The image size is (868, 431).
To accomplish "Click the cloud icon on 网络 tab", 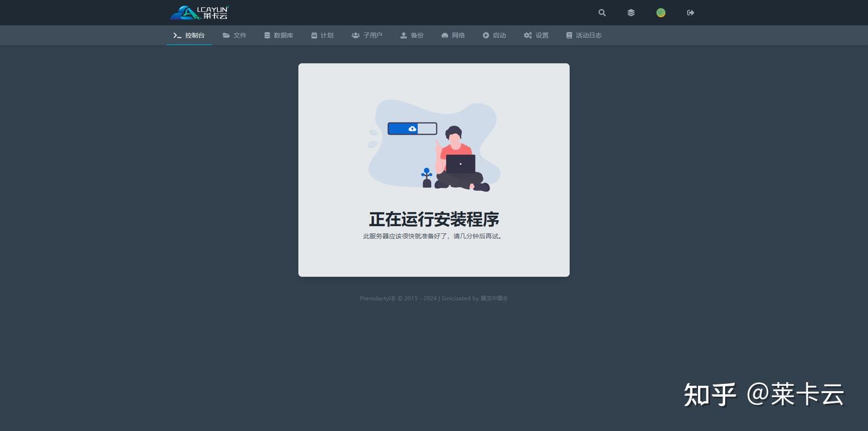I will pyautogui.click(x=444, y=35).
